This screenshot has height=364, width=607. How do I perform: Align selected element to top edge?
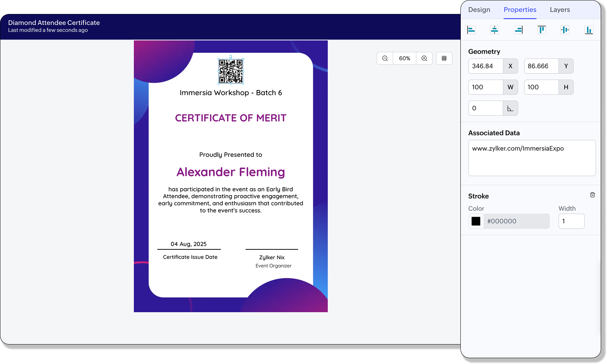542,30
